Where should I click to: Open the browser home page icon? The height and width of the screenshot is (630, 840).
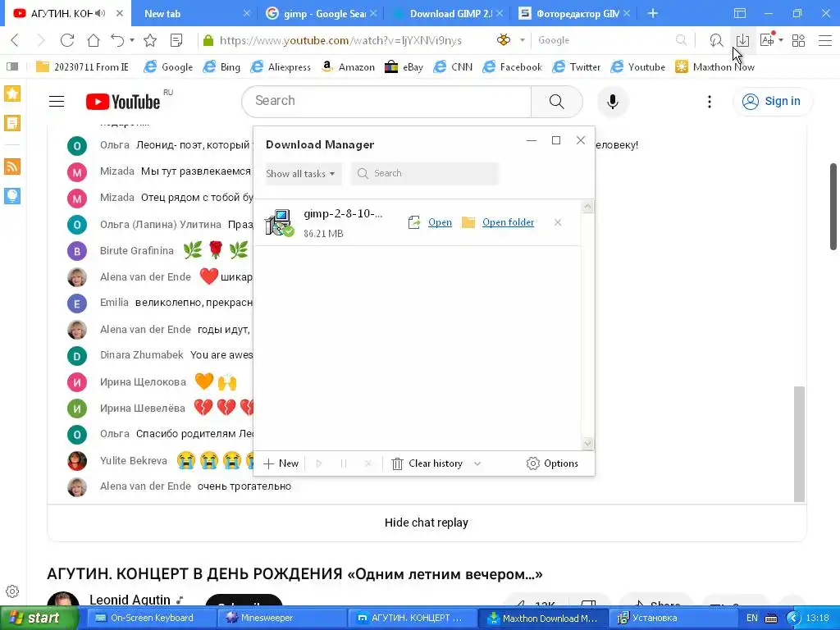pos(94,40)
